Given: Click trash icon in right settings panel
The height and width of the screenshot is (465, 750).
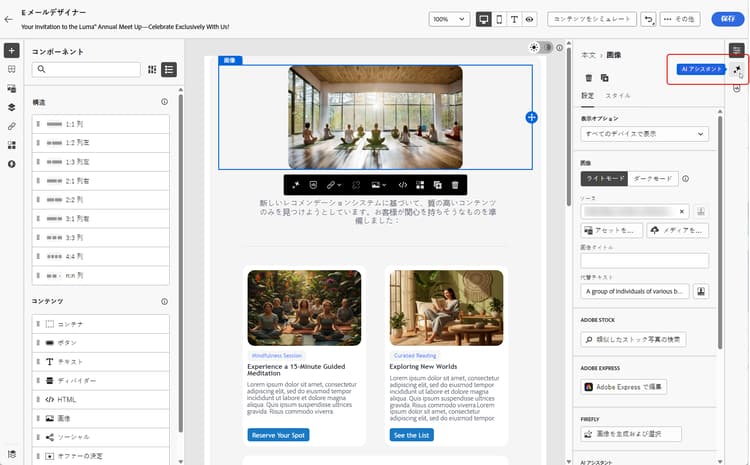Looking at the screenshot, I should [589, 78].
